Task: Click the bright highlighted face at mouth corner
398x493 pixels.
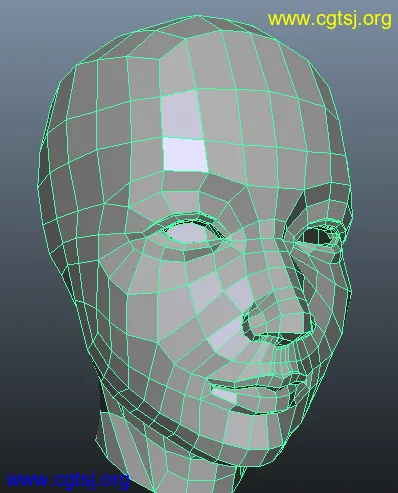Action: coord(224,395)
